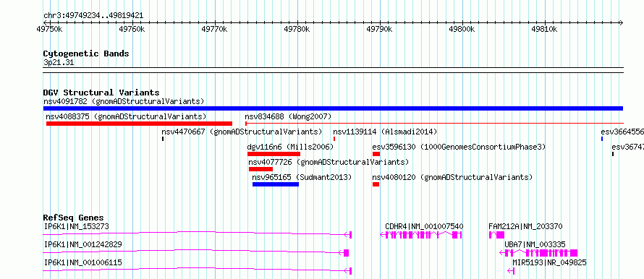Click the chr3:49749234..49819421 coordinates text
The image size is (644, 279).
[x=93, y=16]
